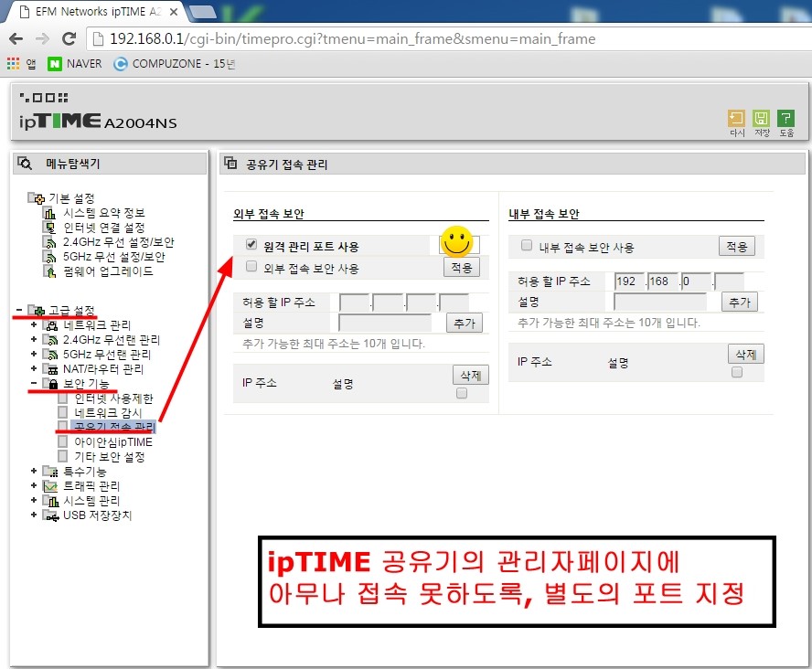Screen dimensions: 812x669
Task: Click the yellow smiley face marker
Action: (x=456, y=243)
